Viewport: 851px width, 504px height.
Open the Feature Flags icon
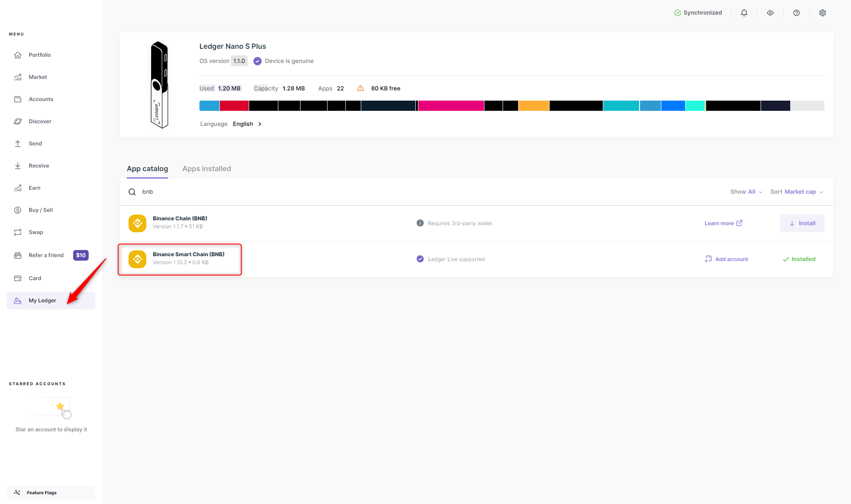click(x=17, y=492)
